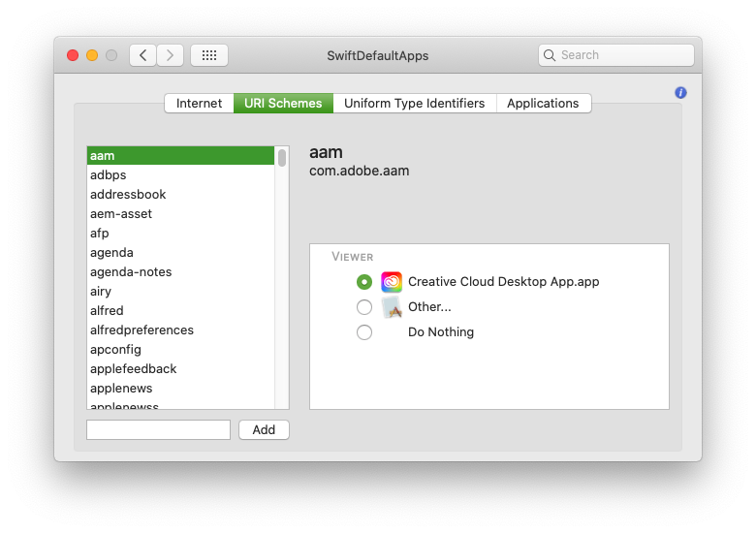Select the apconfig scheme
Viewport: 756px width, 533px height.
pos(180,350)
